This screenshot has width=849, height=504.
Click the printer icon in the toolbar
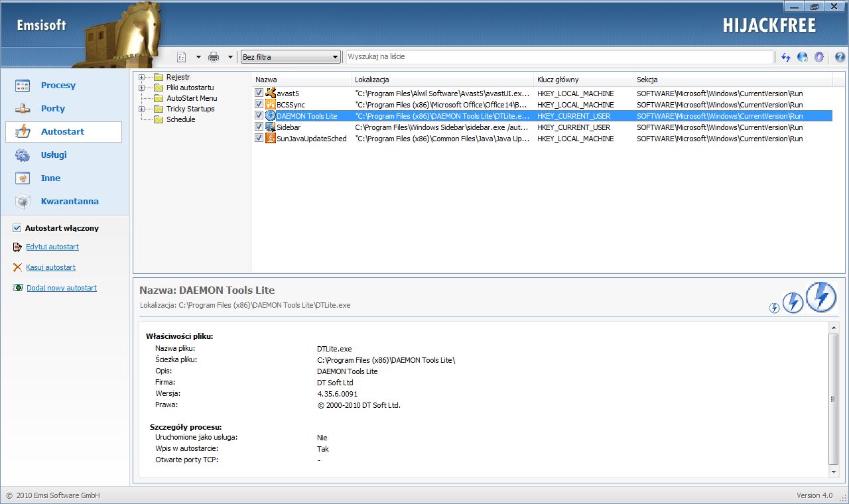[214, 57]
